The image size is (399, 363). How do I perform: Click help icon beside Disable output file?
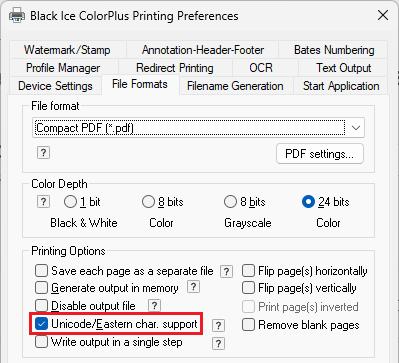[x=154, y=305]
